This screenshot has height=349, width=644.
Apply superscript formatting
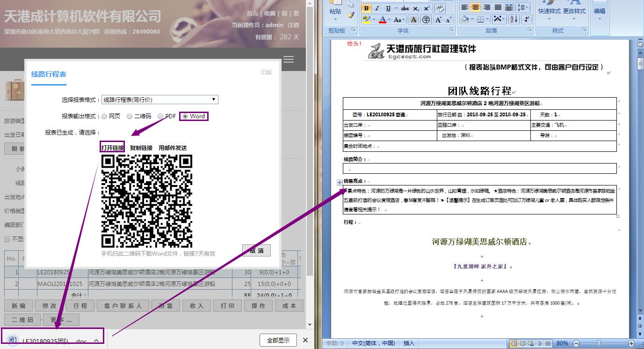tap(427, 8)
